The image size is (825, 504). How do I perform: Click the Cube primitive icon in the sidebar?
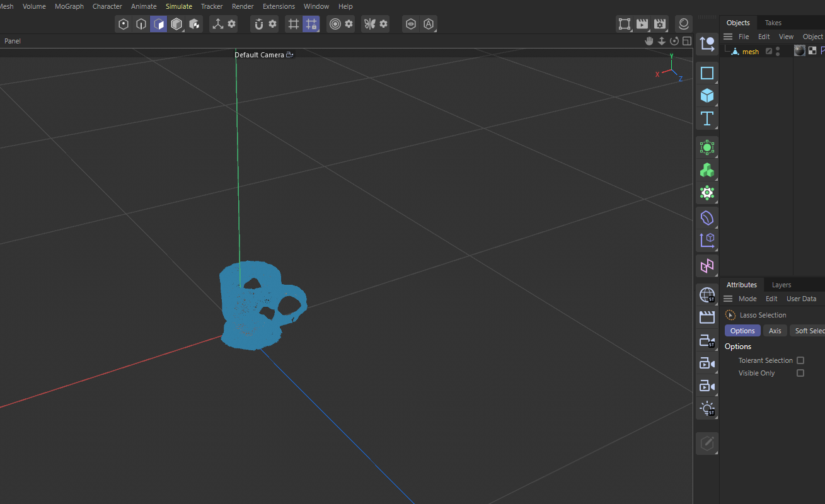pyautogui.click(x=707, y=95)
